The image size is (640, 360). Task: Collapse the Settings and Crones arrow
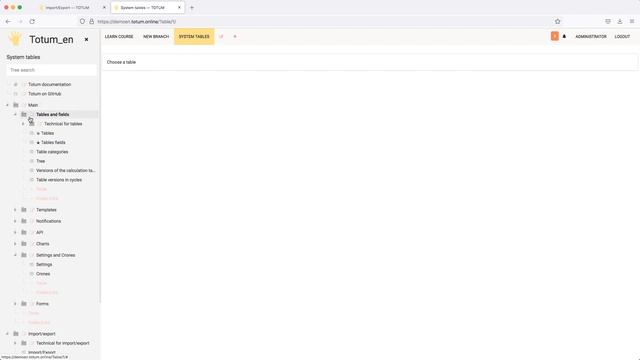click(15, 255)
